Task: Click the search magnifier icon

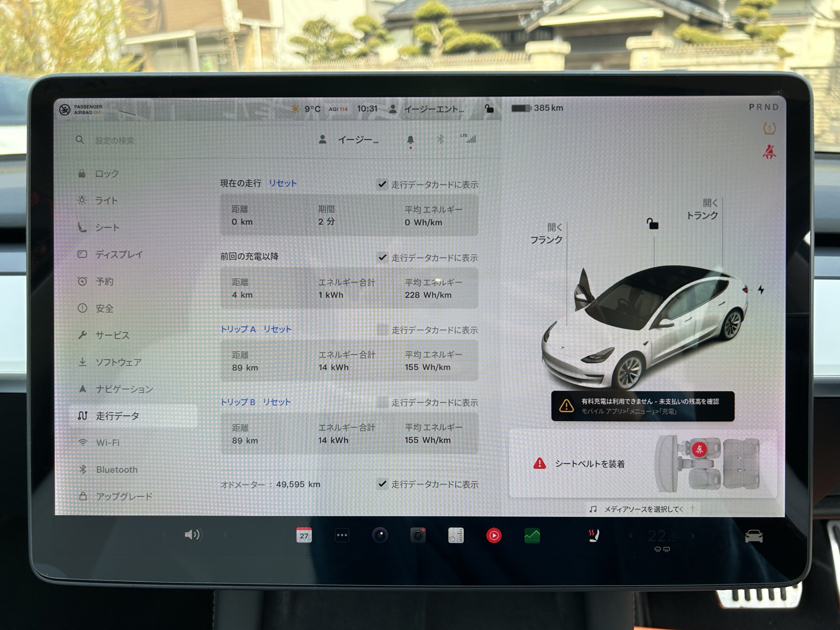Action: pyautogui.click(x=80, y=140)
